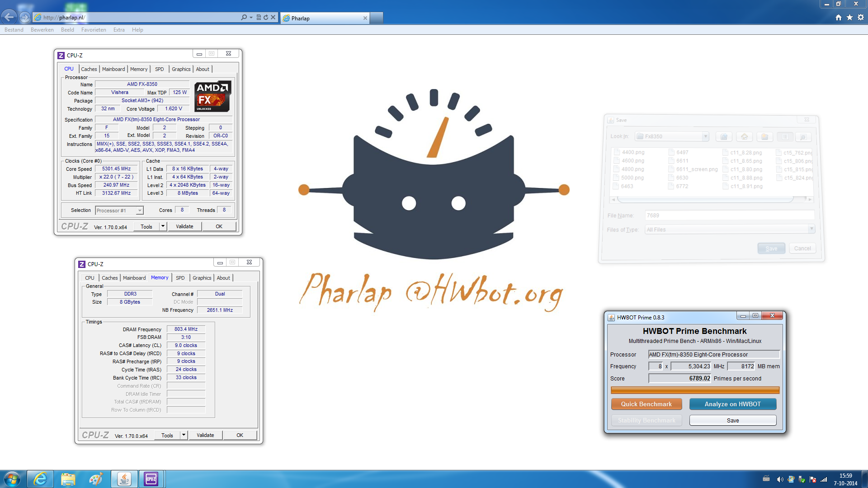
Task: Click OK in CPU-Z processor window
Action: (x=219, y=227)
